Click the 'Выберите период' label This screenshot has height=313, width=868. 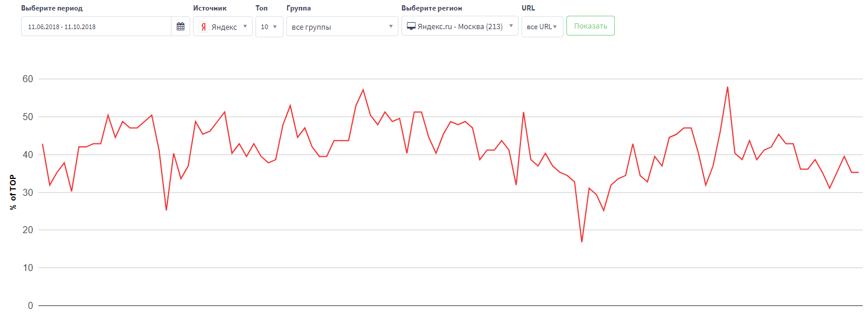tap(52, 9)
